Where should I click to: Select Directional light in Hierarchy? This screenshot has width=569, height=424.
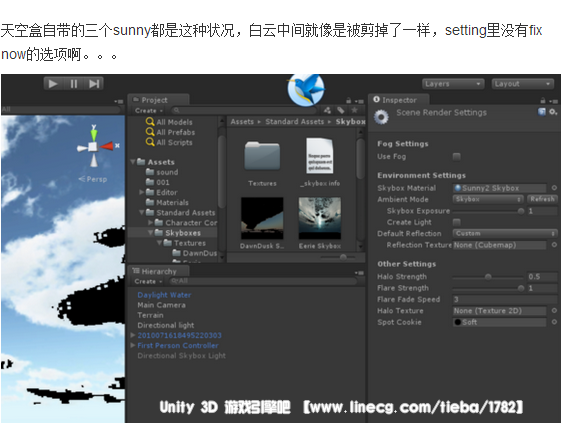click(x=165, y=326)
